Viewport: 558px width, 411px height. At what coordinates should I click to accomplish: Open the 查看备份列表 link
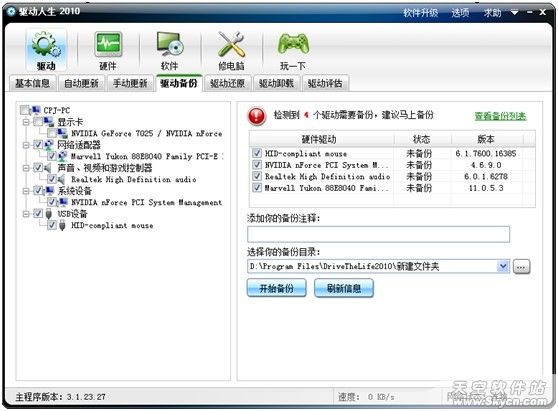[500, 116]
